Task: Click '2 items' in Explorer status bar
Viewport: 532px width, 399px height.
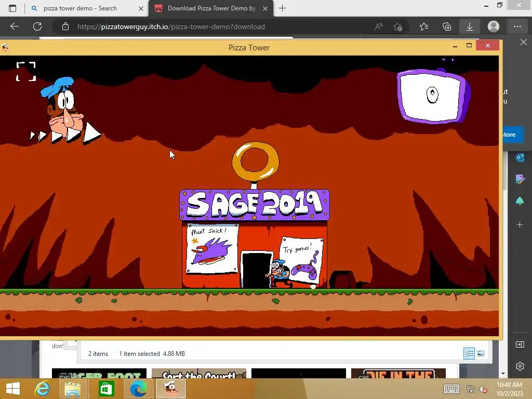Action: (98, 353)
